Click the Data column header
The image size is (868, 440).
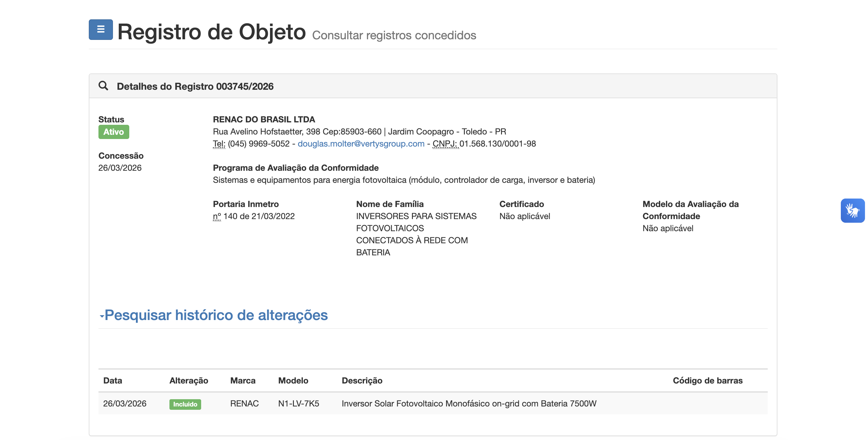113,380
